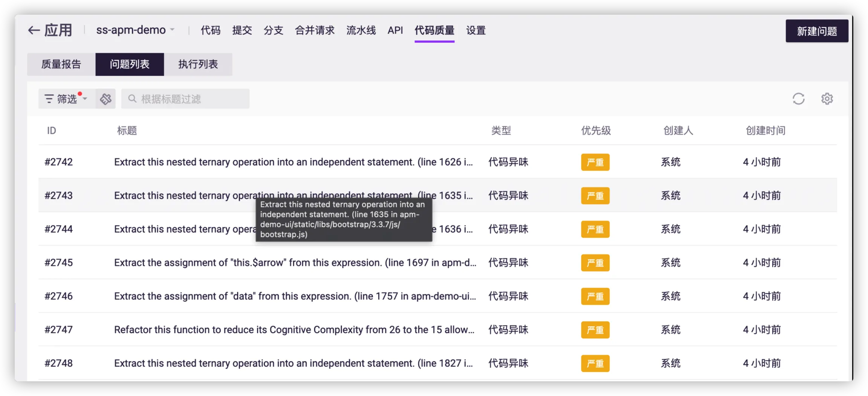Open the 筛选 filter dropdown arrow

85,99
